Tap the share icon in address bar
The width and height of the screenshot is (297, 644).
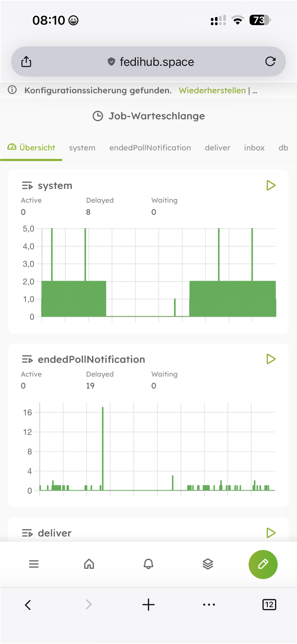point(26,62)
